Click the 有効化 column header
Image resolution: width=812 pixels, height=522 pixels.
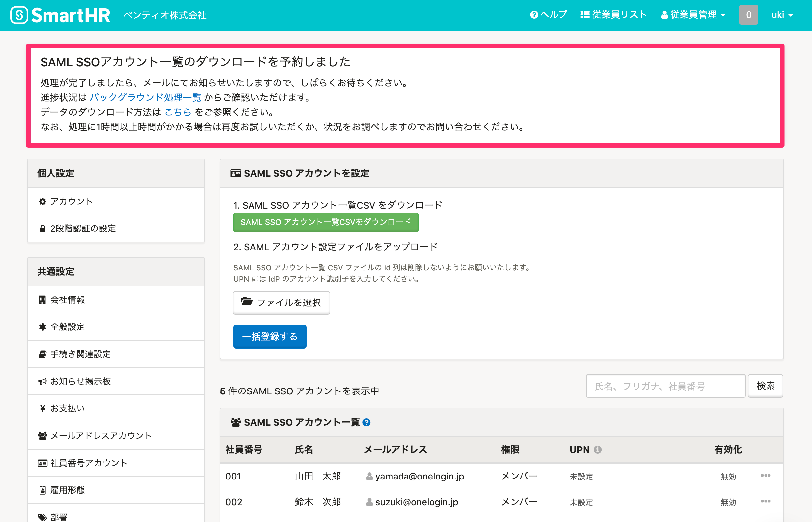pyautogui.click(x=728, y=450)
